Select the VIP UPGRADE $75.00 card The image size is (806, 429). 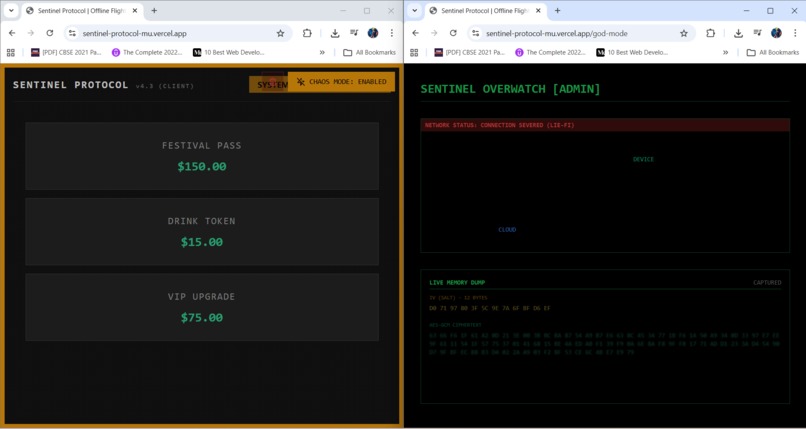(202, 307)
